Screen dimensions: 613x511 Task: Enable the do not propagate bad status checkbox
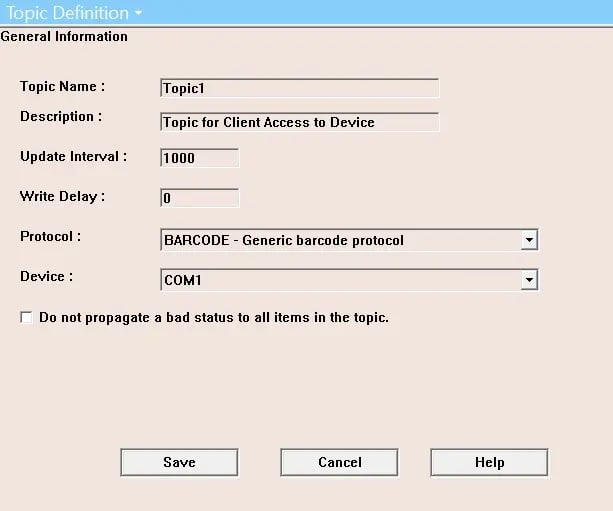(26, 318)
